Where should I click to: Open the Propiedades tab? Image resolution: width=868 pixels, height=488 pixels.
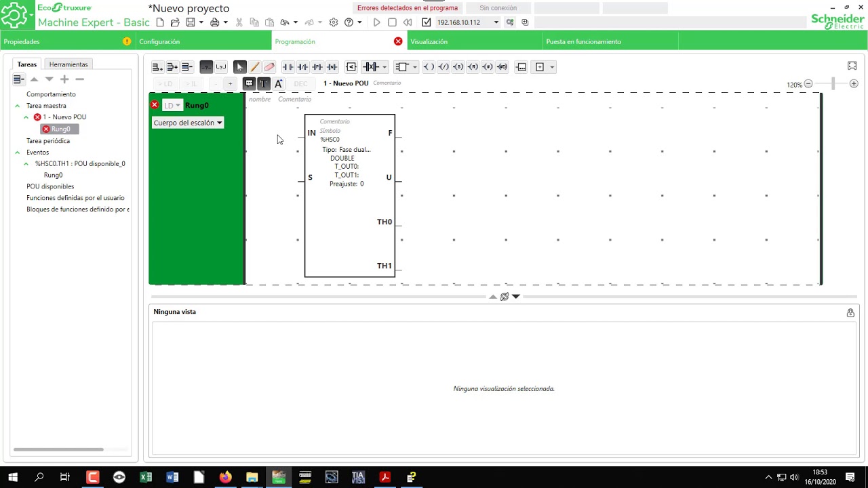(68, 41)
